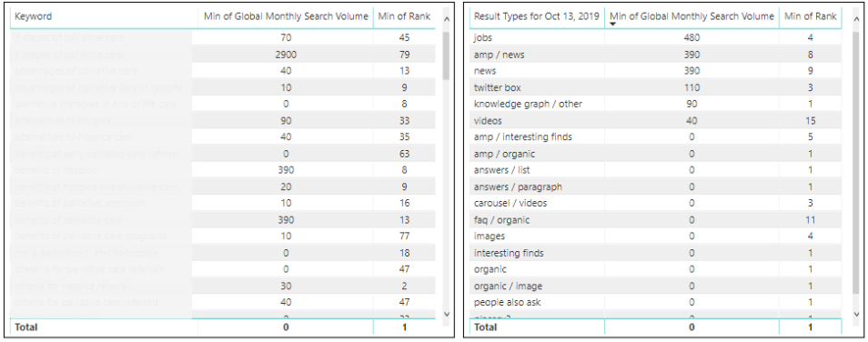
Task: Click the descending sort arrow in right table
Action: [613, 24]
